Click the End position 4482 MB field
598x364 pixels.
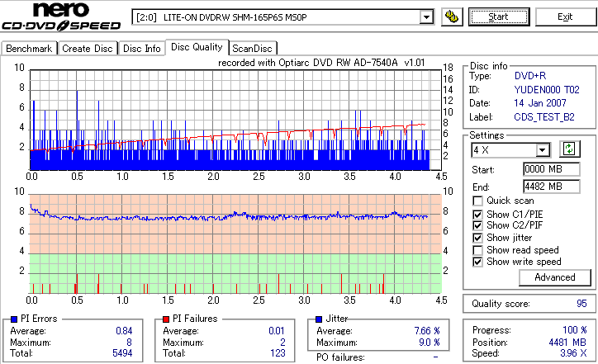552,187
